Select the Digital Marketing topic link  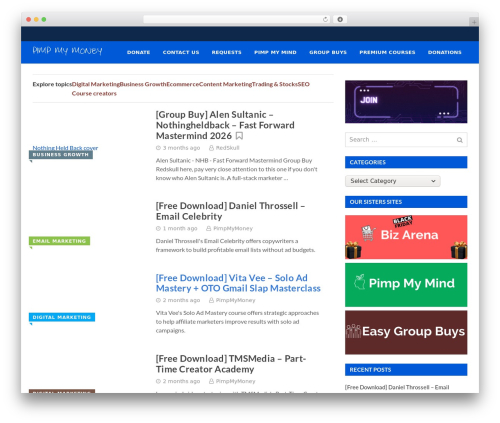(96, 84)
